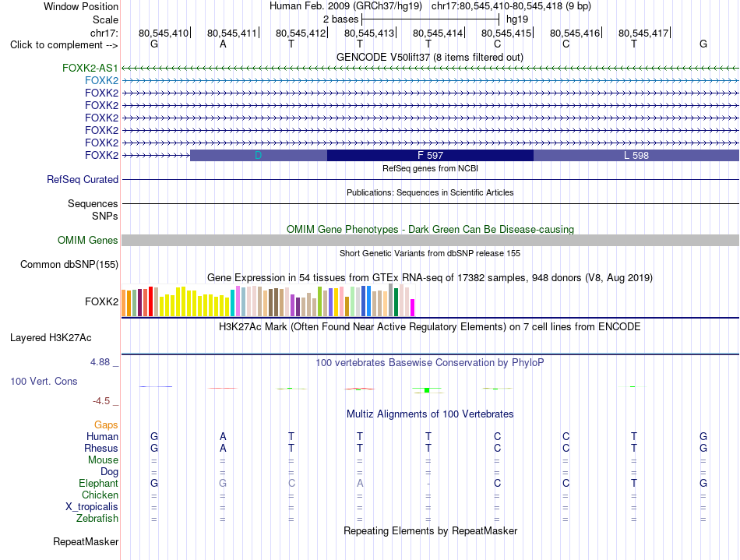Click the dbSNP release 155 title
This screenshot has width=740, height=560.
(x=430, y=253)
